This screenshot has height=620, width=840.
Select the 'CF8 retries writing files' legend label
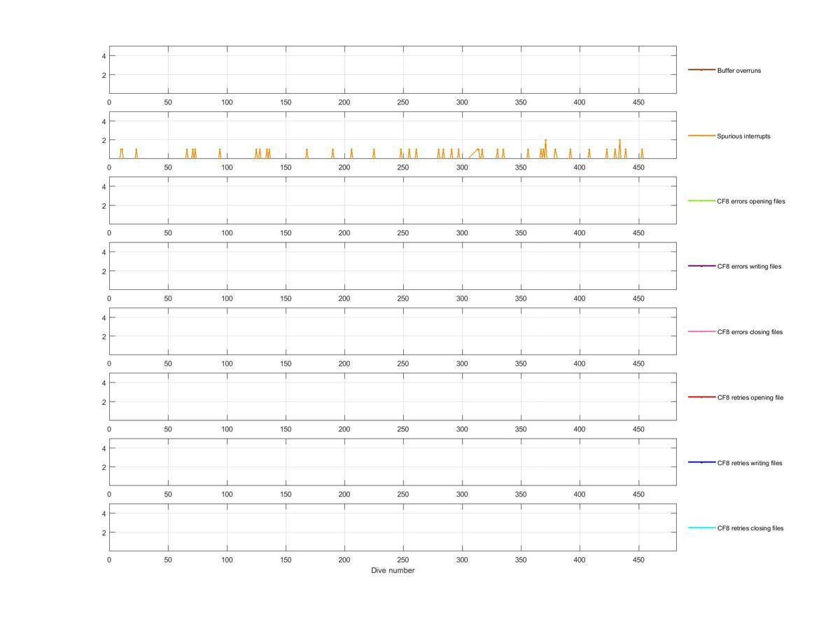[750, 463]
